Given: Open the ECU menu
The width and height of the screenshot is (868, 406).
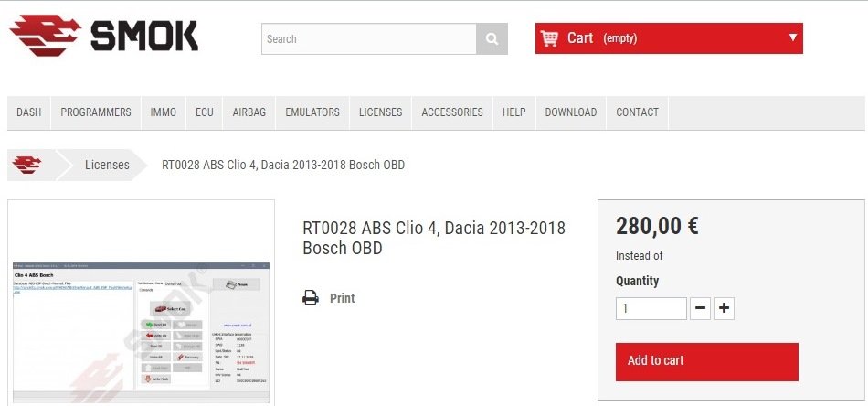Looking at the screenshot, I should (205, 112).
